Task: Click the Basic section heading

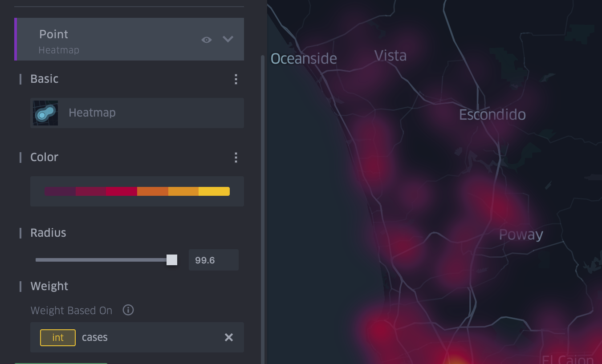Action: coord(44,79)
